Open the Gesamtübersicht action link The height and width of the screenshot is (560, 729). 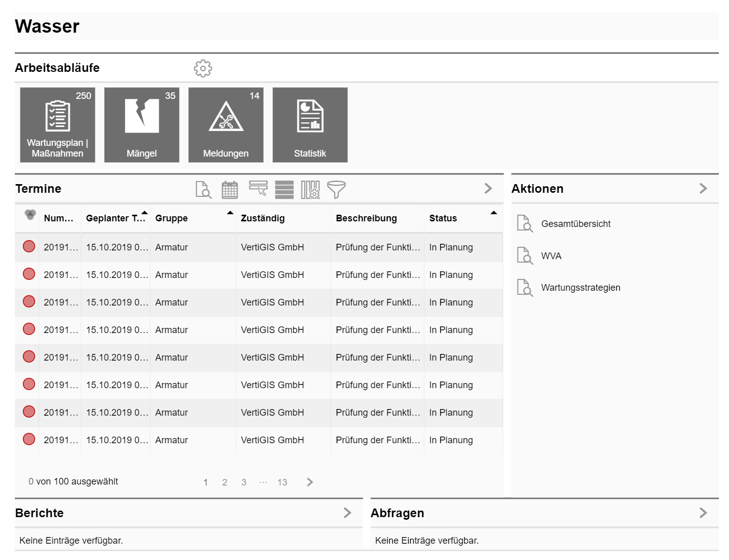575,224
